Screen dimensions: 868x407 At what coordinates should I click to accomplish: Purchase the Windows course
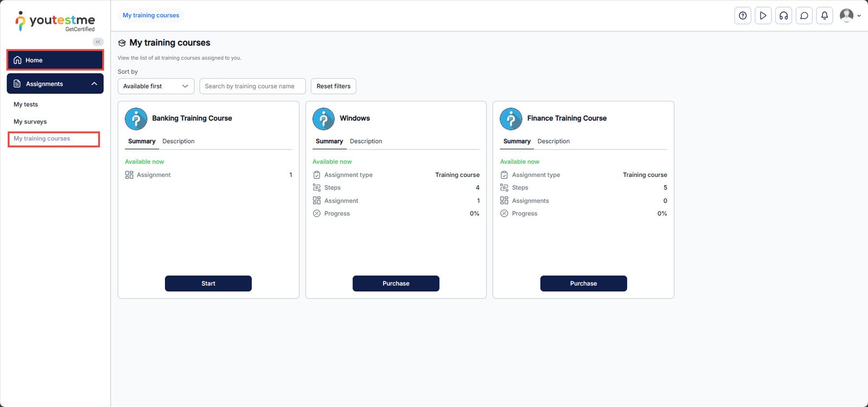coord(395,283)
